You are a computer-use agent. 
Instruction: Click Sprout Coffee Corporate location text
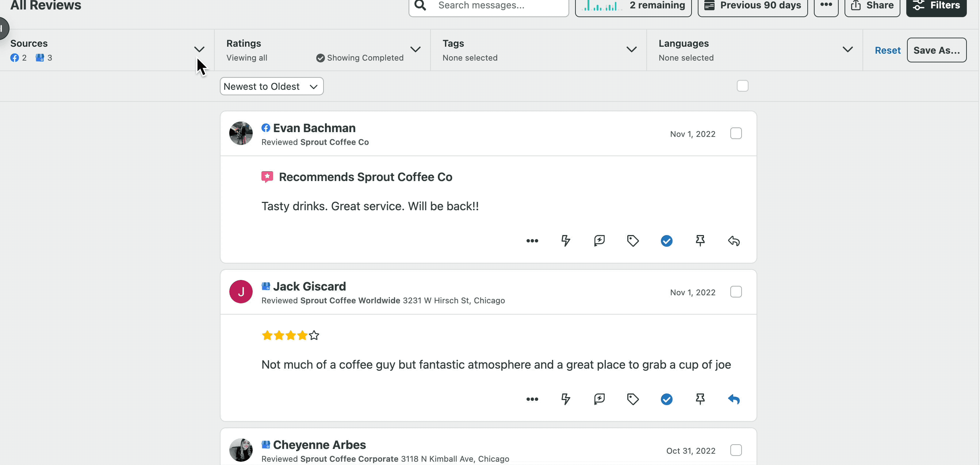click(349, 458)
